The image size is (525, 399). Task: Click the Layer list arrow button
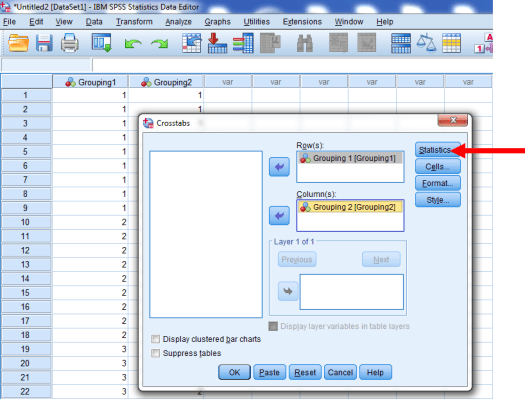pyautogui.click(x=288, y=291)
